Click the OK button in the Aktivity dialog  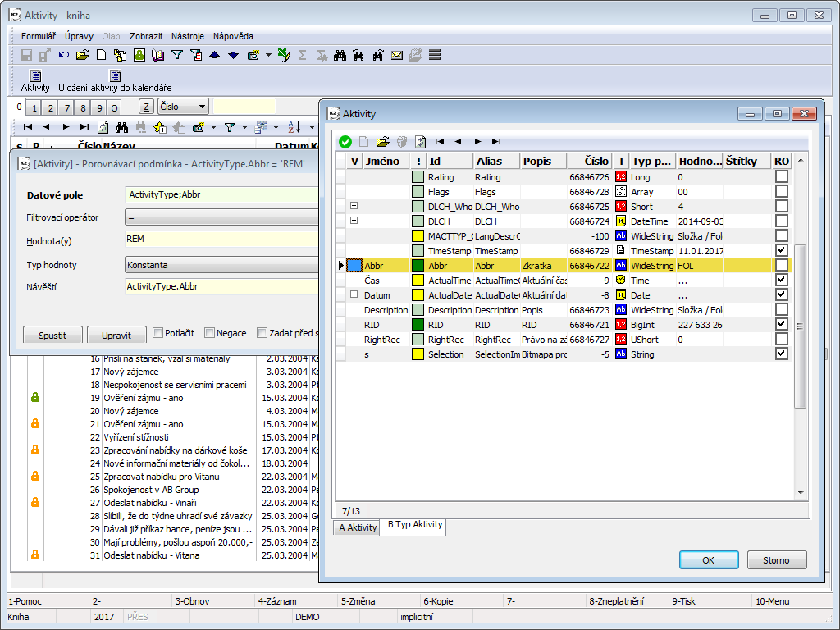708,560
